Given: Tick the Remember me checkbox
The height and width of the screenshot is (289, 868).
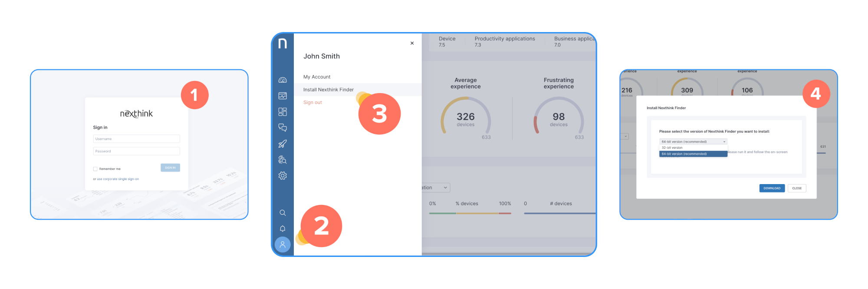Looking at the screenshot, I should click(x=95, y=169).
